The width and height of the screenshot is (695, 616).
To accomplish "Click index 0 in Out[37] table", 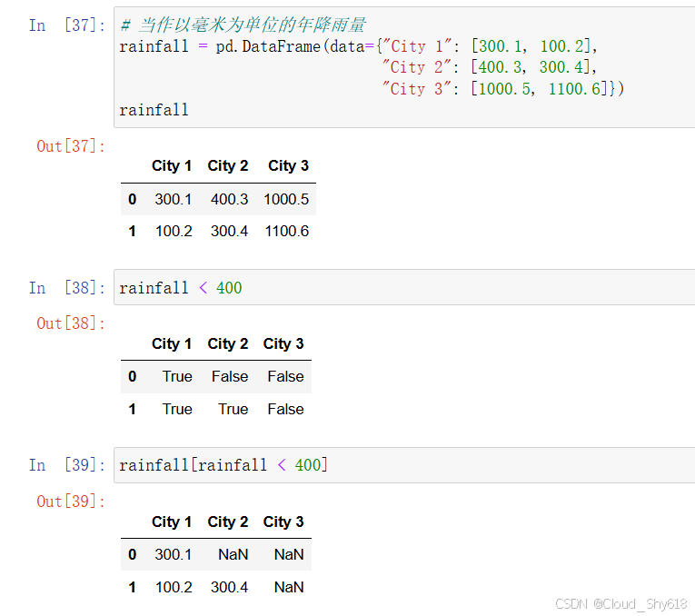I will tap(132, 199).
